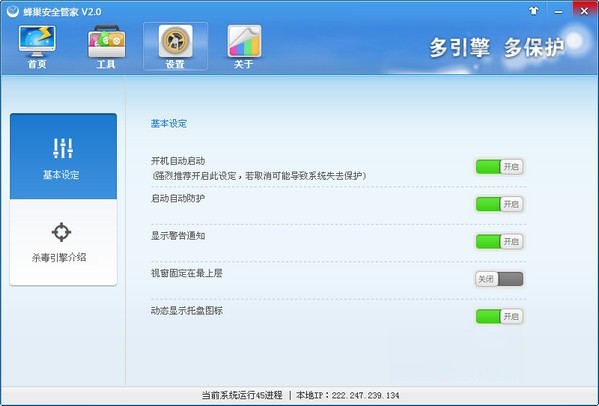Click the 当前系统运行45进程 status text
Screen dimensions: 599x406
point(242,395)
